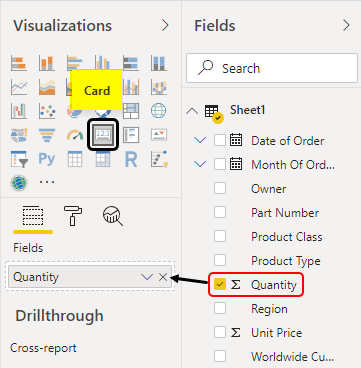The image size is (361, 368).
Task: Select the Table visual
Action: click(75, 159)
